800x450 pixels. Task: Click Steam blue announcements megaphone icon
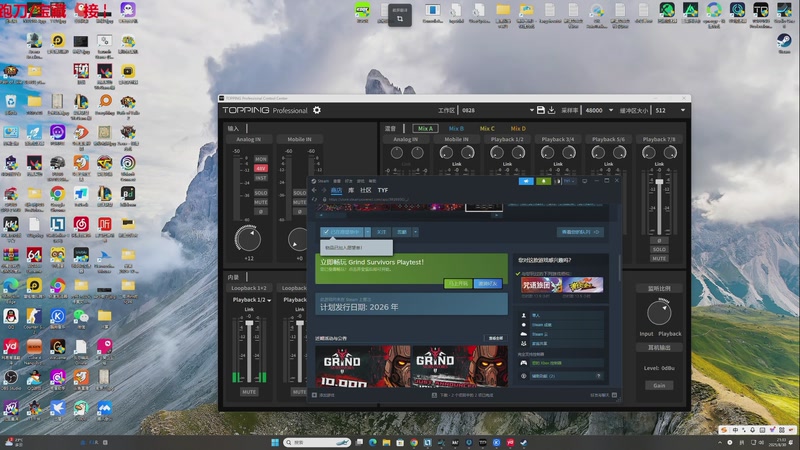pyautogui.click(x=526, y=181)
